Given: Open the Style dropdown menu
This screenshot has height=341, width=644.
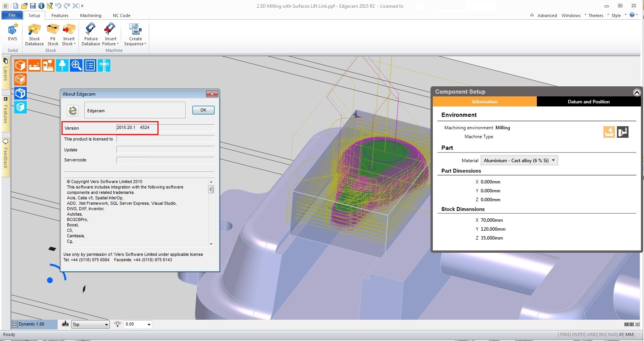Looking at the screenshot, I should click(x=619, y=15).
